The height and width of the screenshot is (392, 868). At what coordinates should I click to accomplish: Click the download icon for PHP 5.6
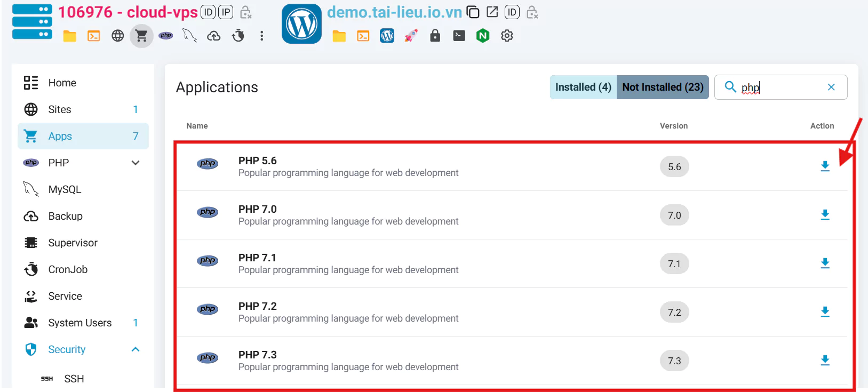[x=825, y=166]
